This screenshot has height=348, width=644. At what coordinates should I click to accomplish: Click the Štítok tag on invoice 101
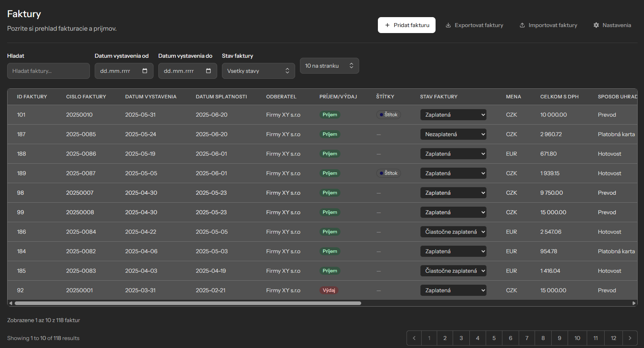(x=388, y=115)
